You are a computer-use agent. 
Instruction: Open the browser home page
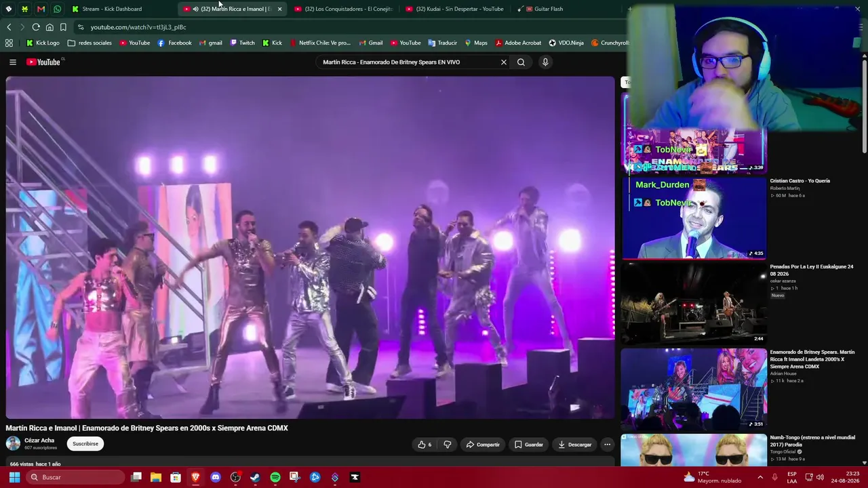click(x=50, y=27)
